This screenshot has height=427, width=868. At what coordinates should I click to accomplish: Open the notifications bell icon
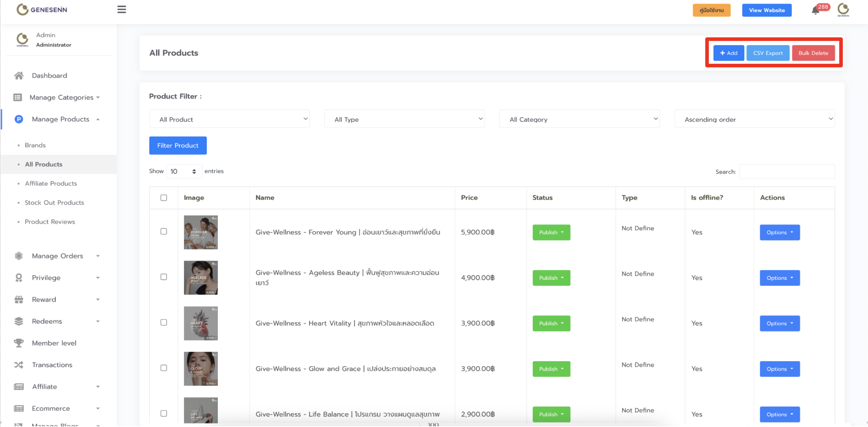pos(815,11)
